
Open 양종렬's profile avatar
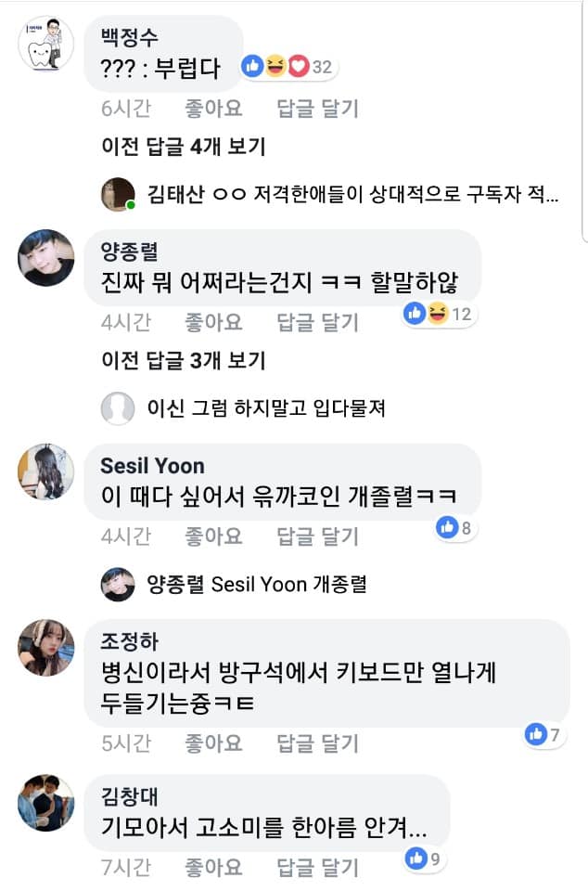pos(45,257)
